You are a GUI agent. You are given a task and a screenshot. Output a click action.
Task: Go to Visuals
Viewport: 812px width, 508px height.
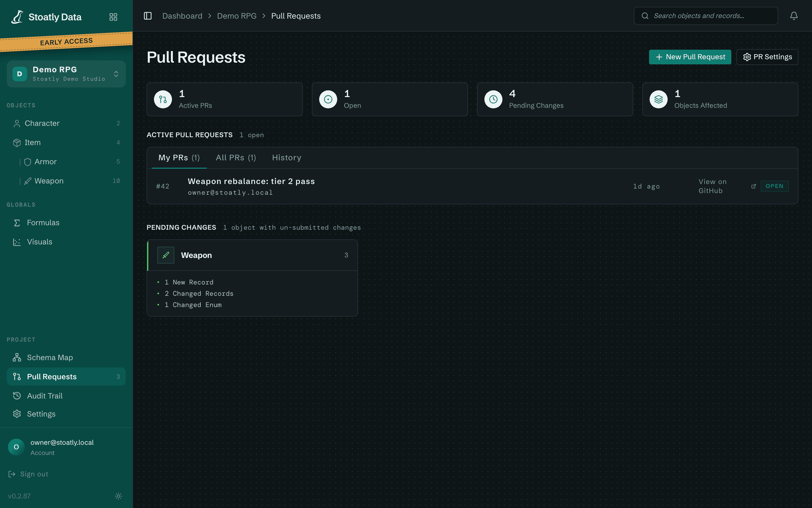66,242
